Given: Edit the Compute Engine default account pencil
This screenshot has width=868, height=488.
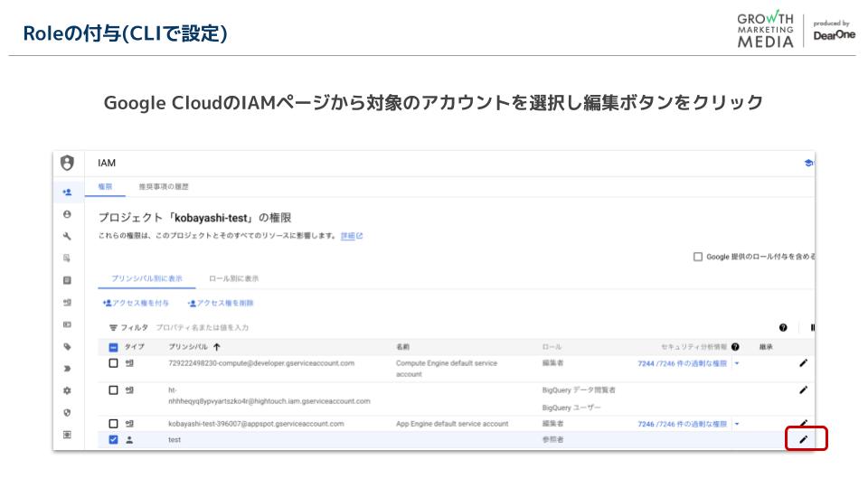Looking at the screenshot, I should tap(803, 363).
